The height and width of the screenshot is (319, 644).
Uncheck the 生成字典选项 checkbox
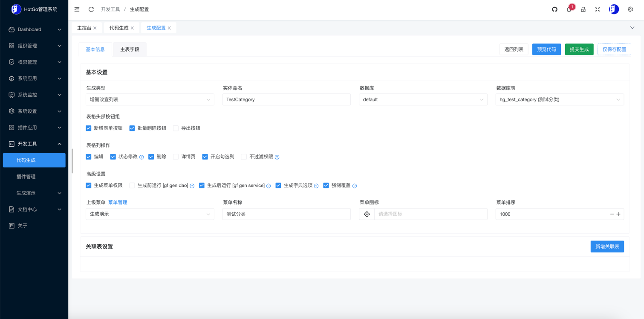pyautogui.click(x=278, y=186)
